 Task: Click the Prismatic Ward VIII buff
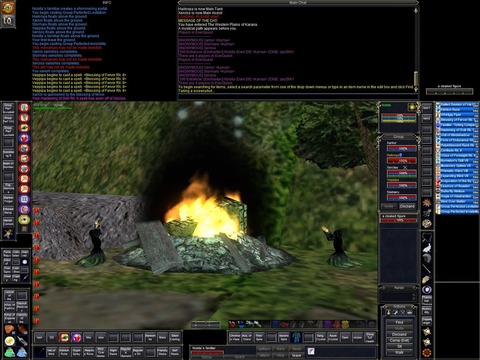457,171
